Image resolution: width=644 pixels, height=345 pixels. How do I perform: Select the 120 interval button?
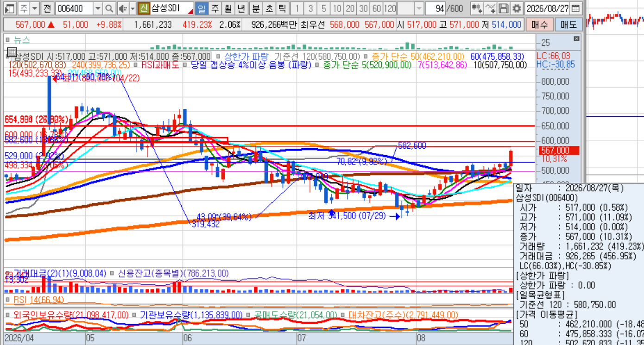pyautogui.click(x=390, y=8)
